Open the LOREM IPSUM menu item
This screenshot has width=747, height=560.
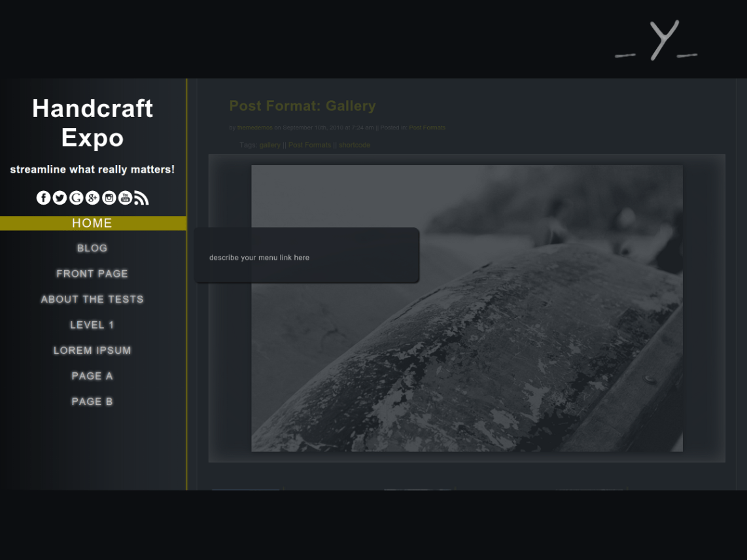pos(92,350)
